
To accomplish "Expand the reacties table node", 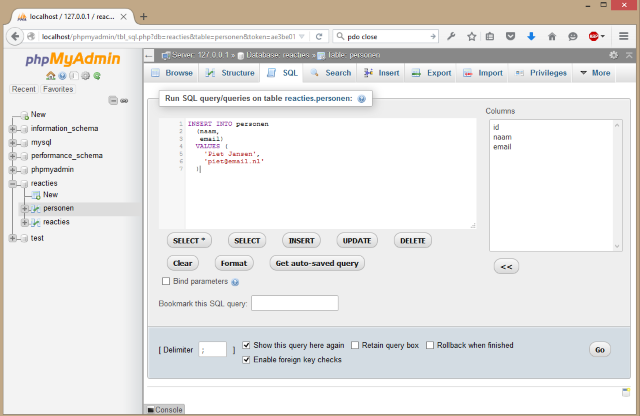I will [24, 222].
